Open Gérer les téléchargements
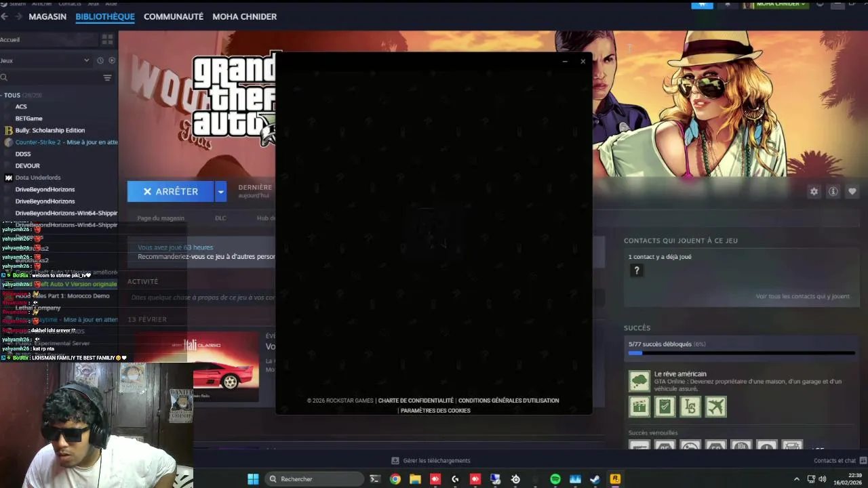 point(431,460)
